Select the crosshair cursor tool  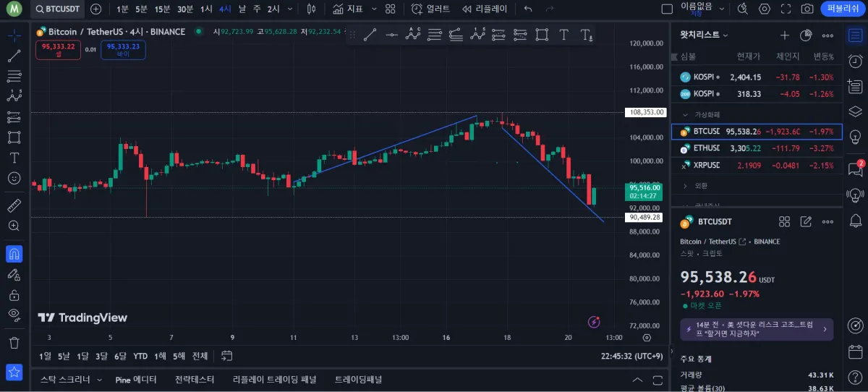14,35
